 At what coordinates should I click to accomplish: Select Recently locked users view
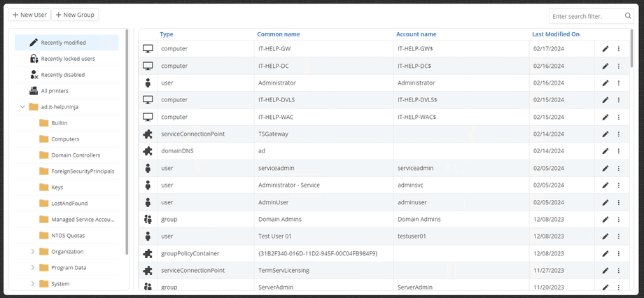tap(66, 59)
